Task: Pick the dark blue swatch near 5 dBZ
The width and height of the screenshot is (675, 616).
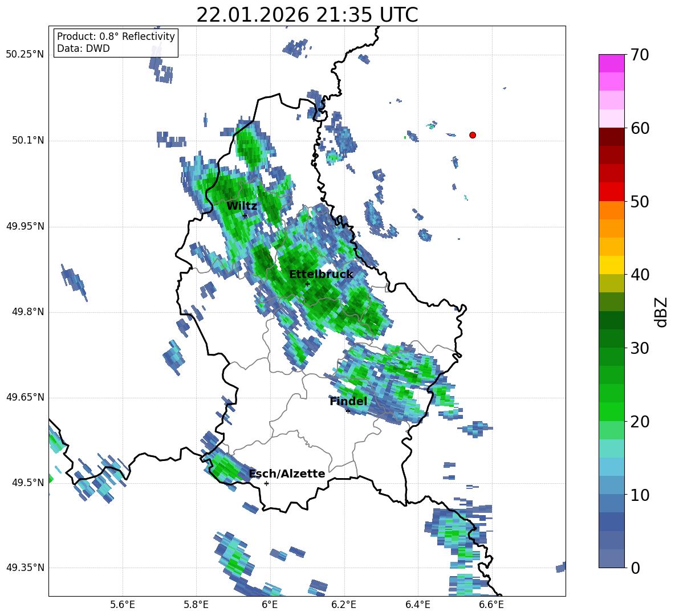Action: (611, 522)
